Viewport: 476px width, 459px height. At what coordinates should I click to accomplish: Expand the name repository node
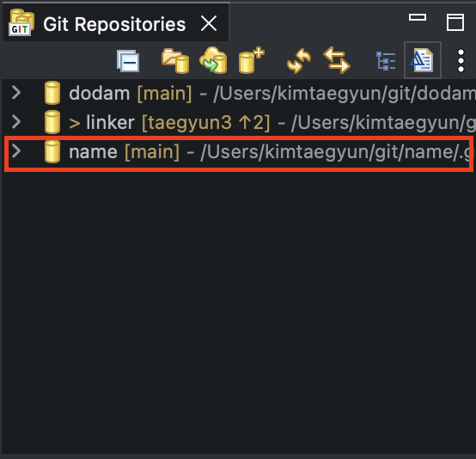[16, 151]
